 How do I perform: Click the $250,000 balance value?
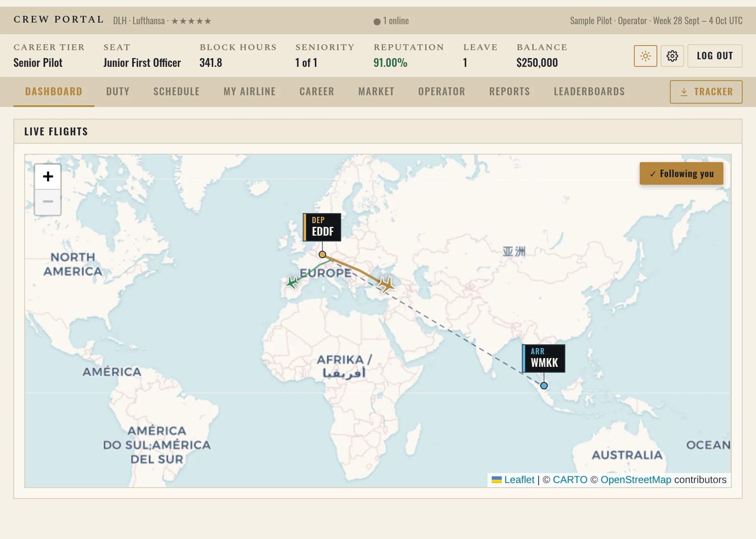(x=537, y=63)
